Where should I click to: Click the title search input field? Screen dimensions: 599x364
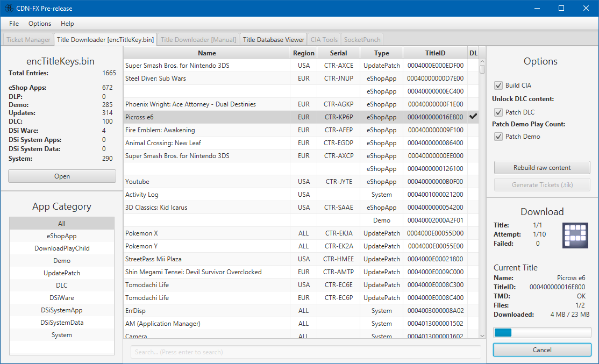point(305,352)
